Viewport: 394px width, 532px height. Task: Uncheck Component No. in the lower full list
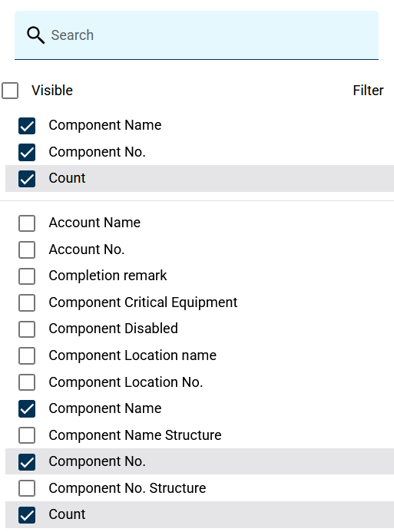point(27,462)
